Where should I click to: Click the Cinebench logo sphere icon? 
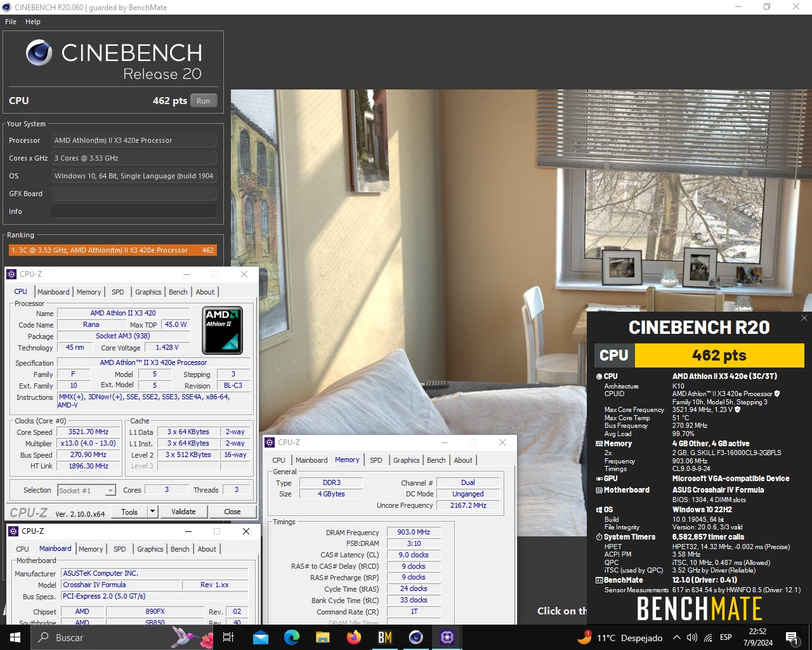point(39,53)
